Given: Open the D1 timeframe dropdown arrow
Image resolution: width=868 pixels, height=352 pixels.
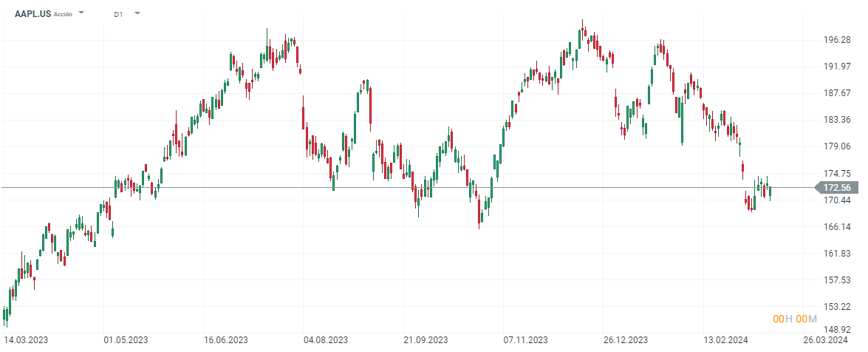Looking at the screenshot, I should [x=137, y=13].
